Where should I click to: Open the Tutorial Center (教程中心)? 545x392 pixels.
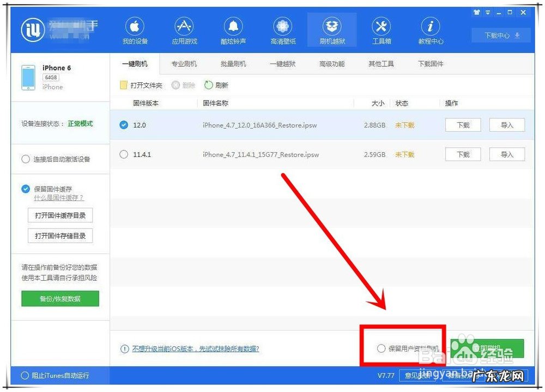click(x=430, y=30)
